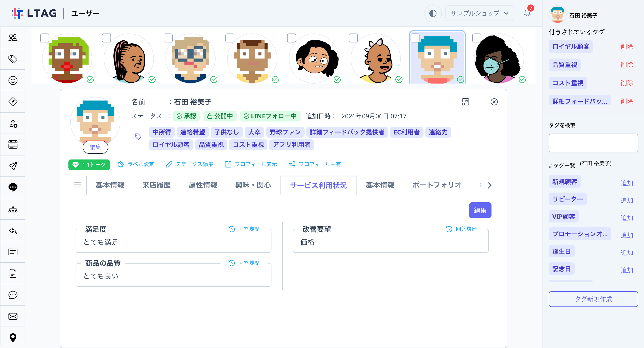Close the user detail panel
The image size is (644, 348).
(x=494, y=102)
